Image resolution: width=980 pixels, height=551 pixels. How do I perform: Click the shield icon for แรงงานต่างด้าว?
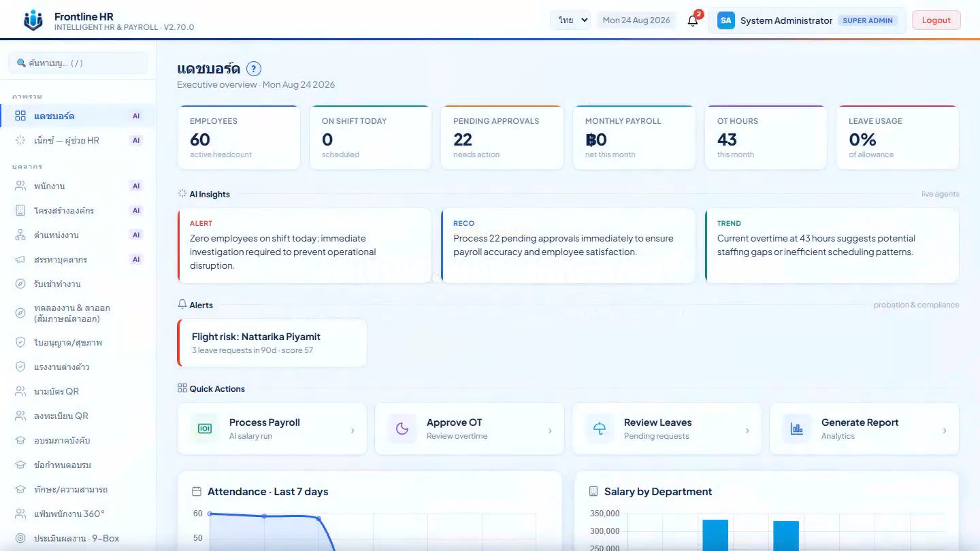20,367
